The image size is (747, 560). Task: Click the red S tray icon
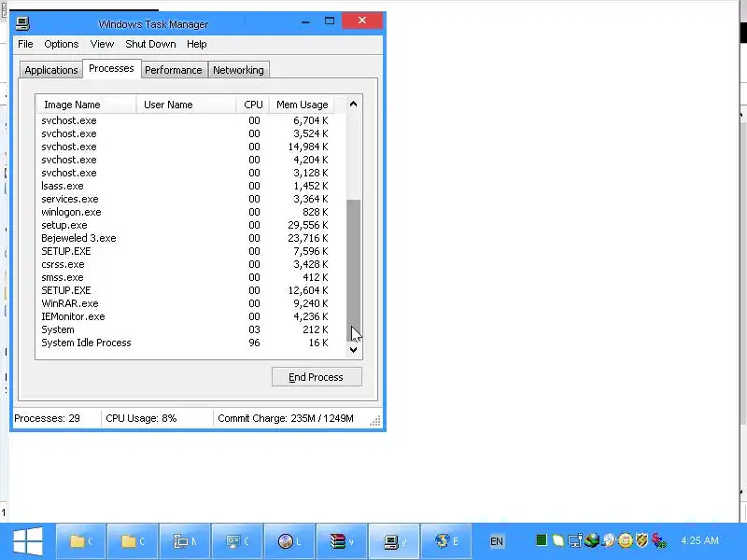(659, 540)
